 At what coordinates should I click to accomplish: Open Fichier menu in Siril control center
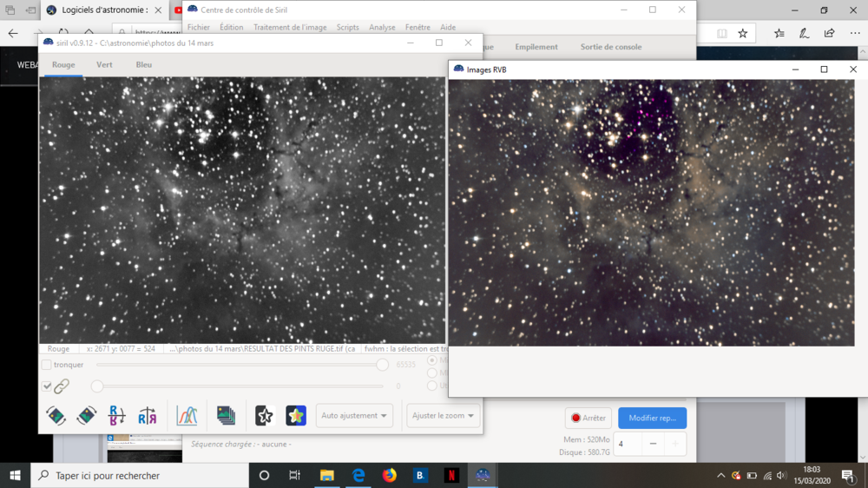pos(198,27)
